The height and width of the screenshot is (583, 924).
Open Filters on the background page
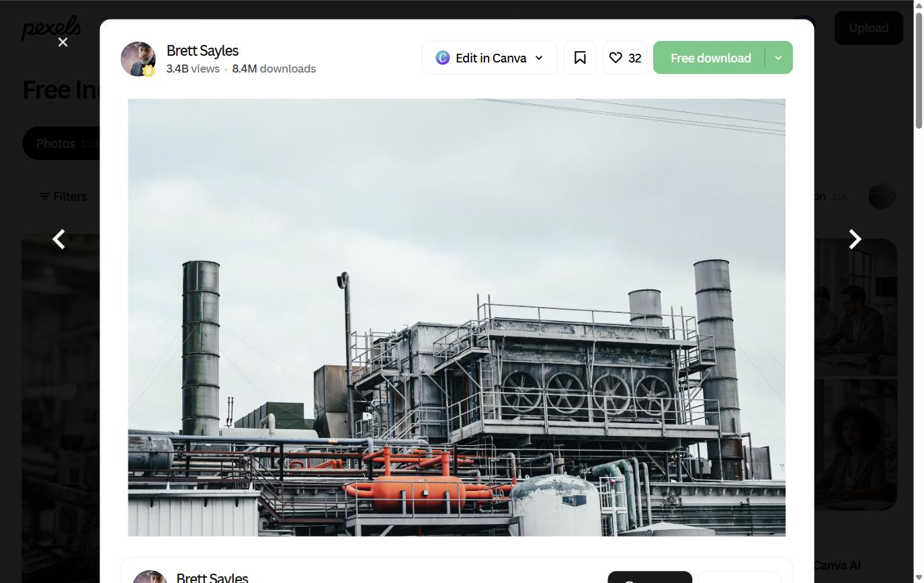tap(62, 197)
